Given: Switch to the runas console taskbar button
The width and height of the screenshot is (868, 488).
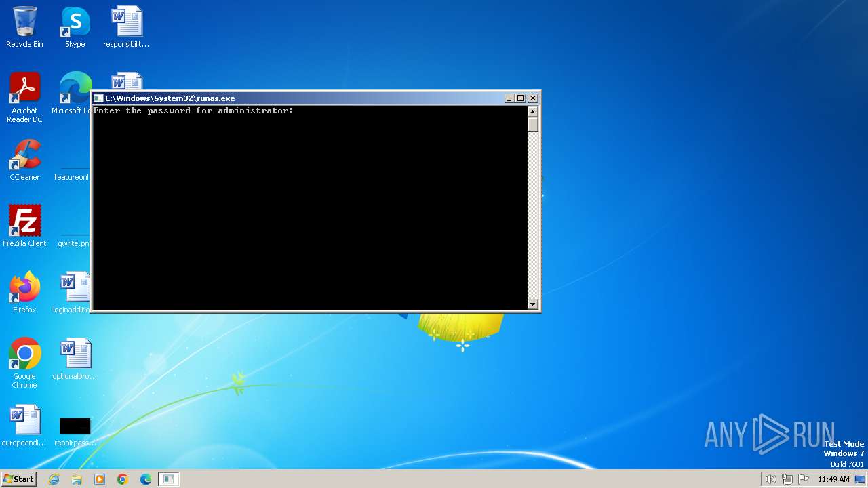Looking at the screenshot, I should click(169, 479).
